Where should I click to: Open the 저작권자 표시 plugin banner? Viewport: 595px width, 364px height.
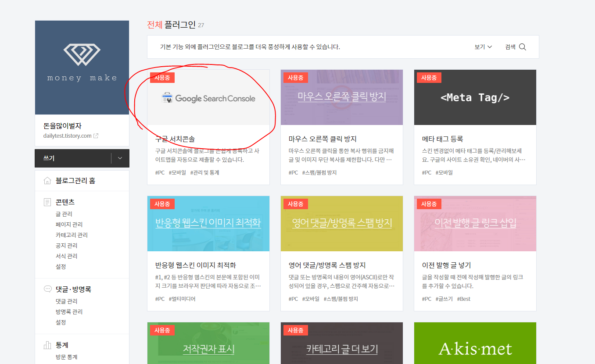click(208, 343)
